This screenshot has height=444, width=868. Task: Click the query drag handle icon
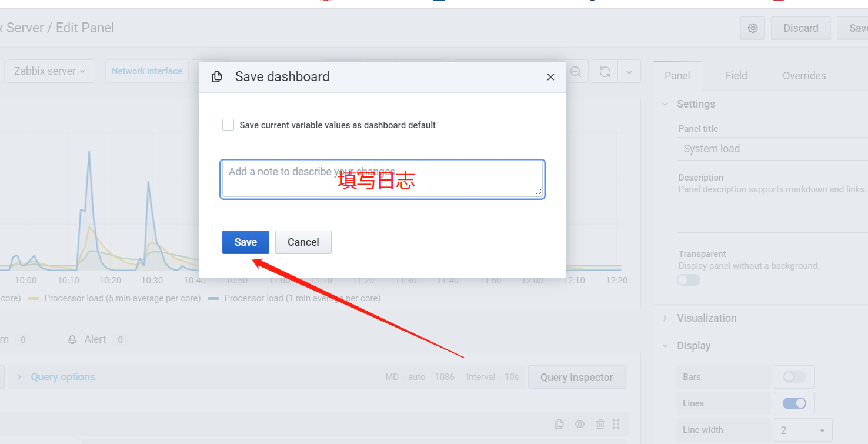pos(616,424)
